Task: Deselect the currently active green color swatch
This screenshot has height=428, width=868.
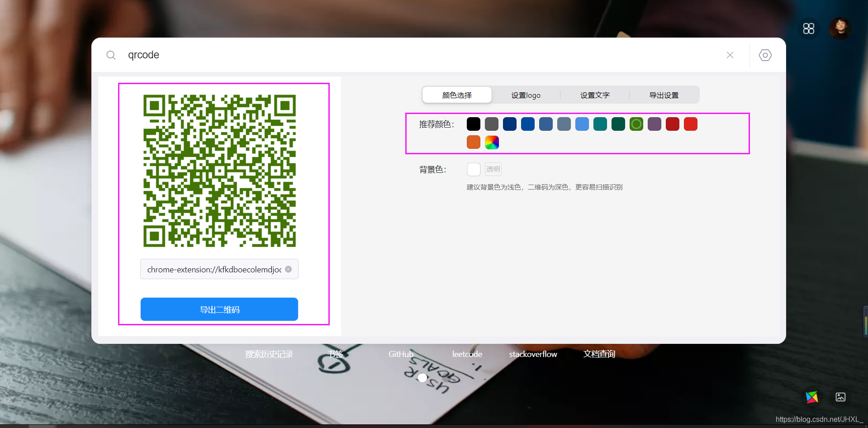Action: (x=636, y=124)
